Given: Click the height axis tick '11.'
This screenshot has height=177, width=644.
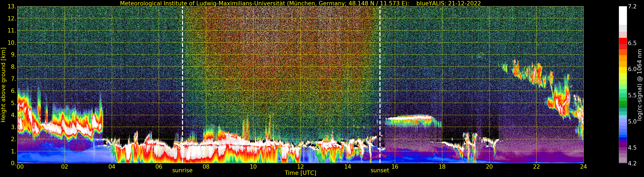Looking at the screenshot, I should tap(12, 31).
